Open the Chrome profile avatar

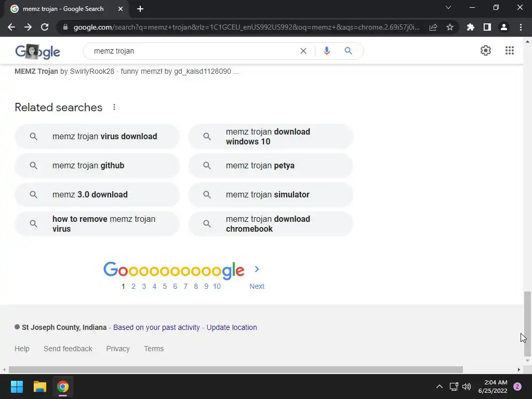click(504, 27)
